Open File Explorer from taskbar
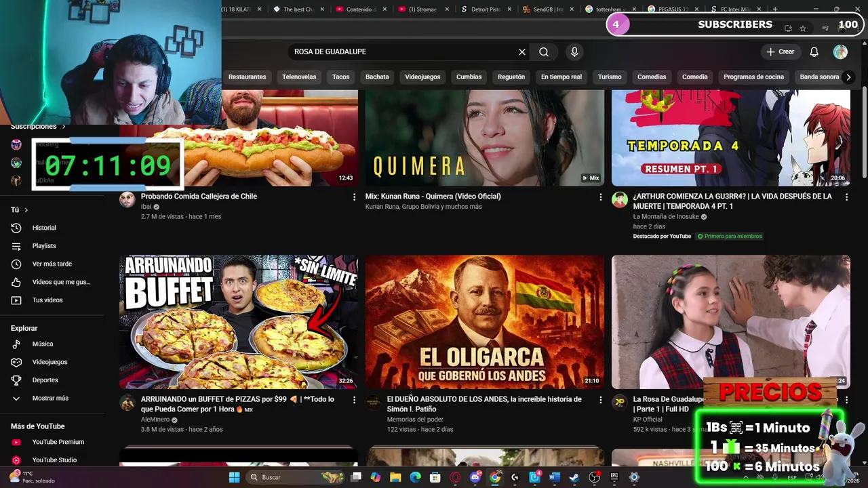Screen dimensions: 868x488 (395, 477)
